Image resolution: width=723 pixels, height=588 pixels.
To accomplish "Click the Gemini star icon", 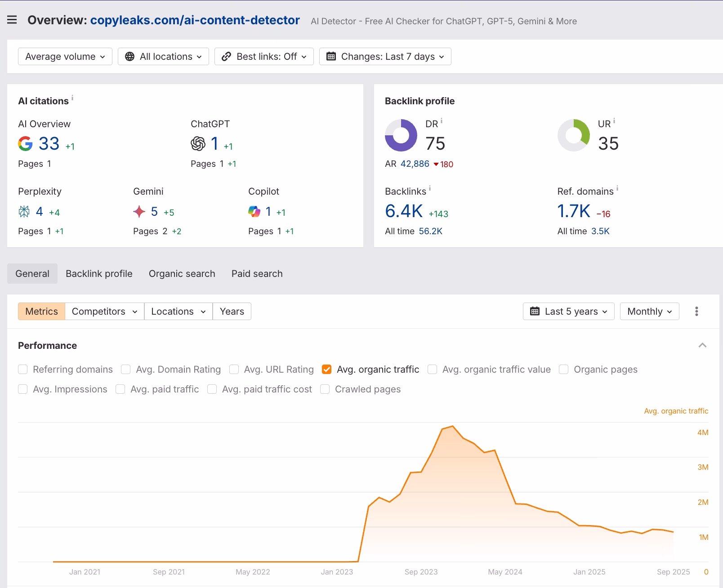I will (139, 211).
